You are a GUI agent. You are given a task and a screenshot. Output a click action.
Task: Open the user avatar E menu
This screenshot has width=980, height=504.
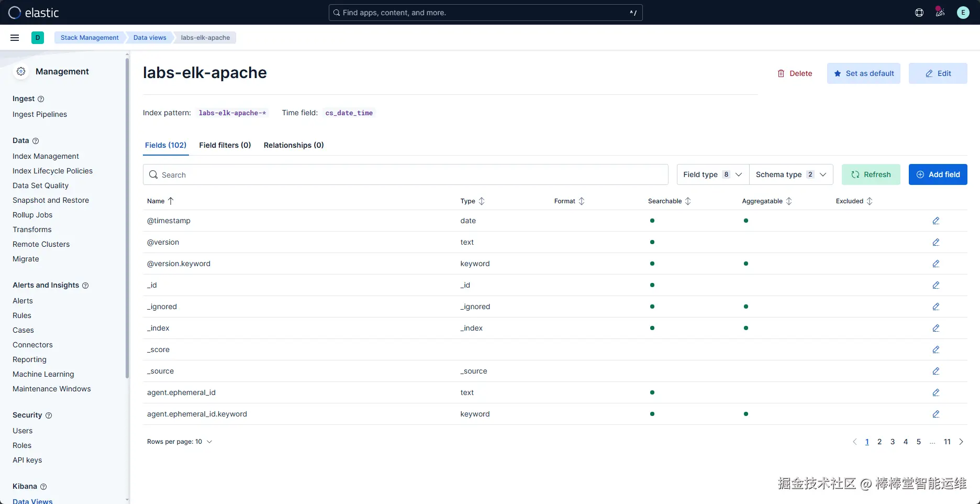pyautogui.click(x=963, y=13)
